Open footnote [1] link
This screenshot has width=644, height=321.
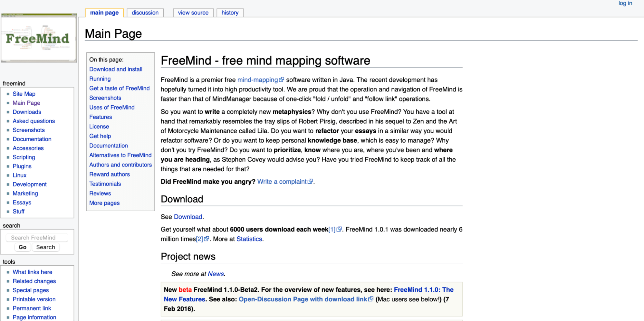pyautogui.click(x=332, y=230)
